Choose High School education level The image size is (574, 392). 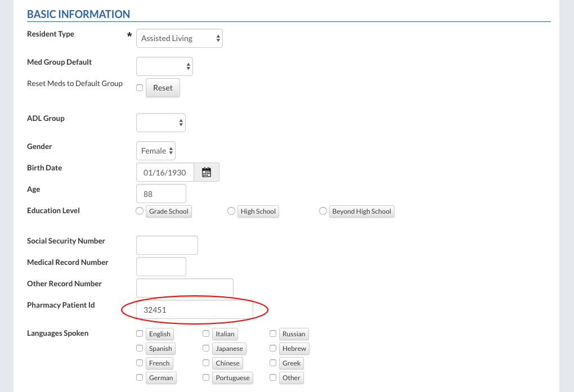[x=231, y=211]
